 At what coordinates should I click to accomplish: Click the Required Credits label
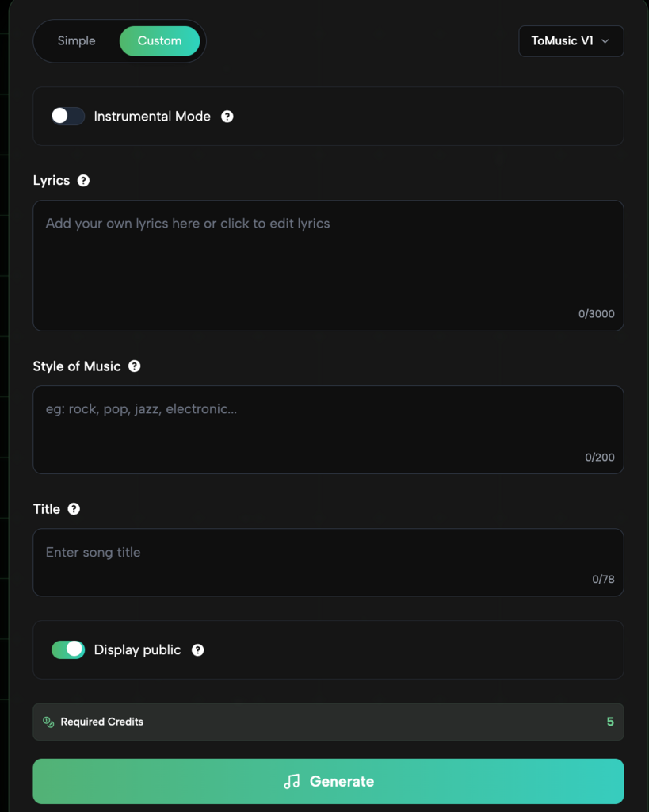[102, 722]
